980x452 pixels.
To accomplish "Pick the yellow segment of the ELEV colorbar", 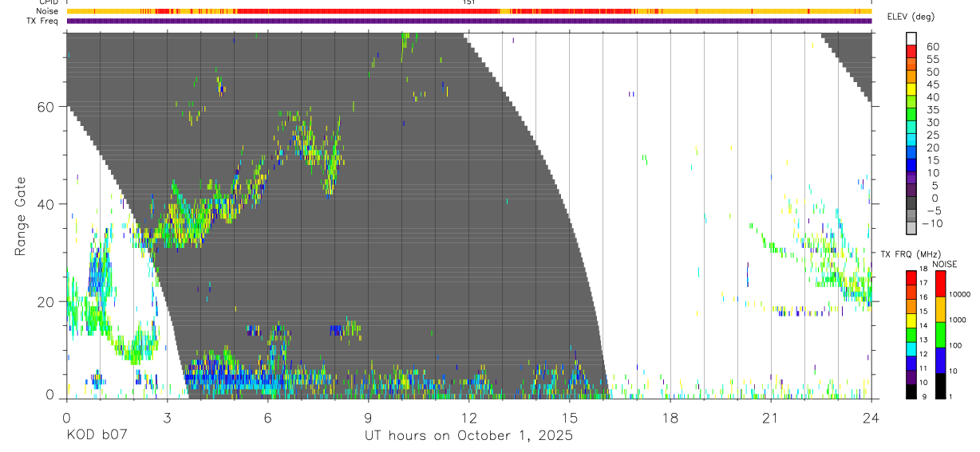I will click(x=911, y=89).
